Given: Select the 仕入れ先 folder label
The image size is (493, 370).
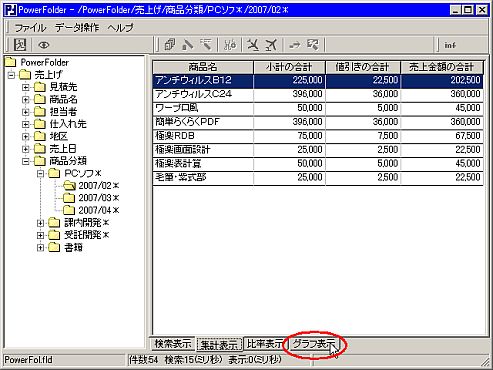Looking at the screenshot, I should [68, 124].
